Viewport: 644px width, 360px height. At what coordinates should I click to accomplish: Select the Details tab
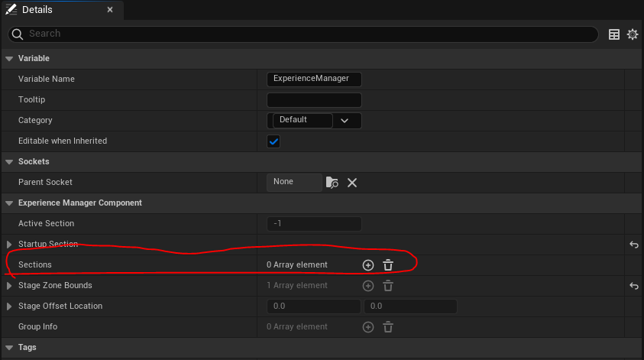point(47,10)
